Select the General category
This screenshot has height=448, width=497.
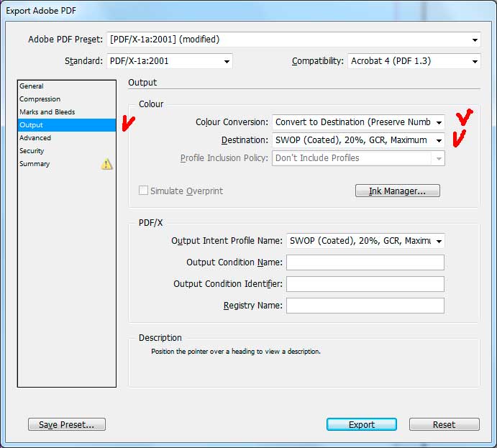67,86
